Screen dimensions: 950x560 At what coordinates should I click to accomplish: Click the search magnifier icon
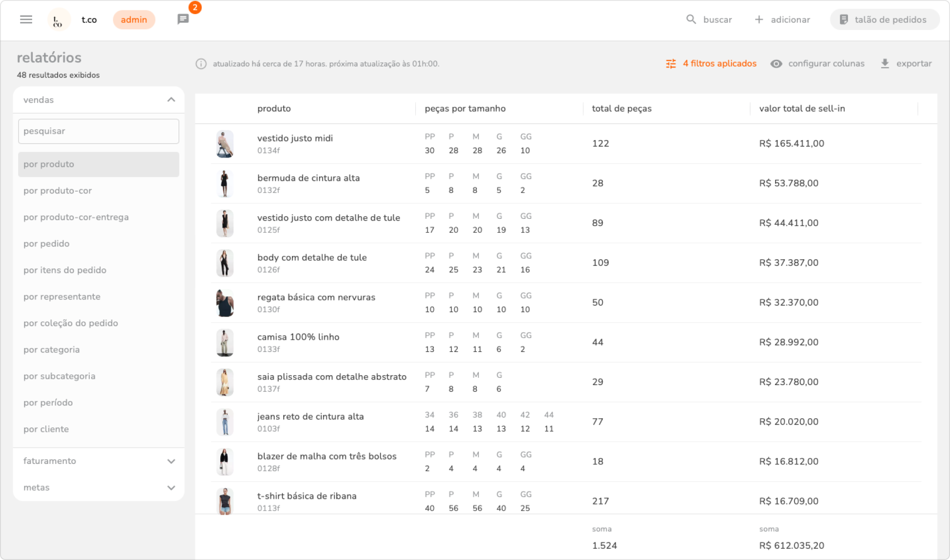[x=691, y=19]
